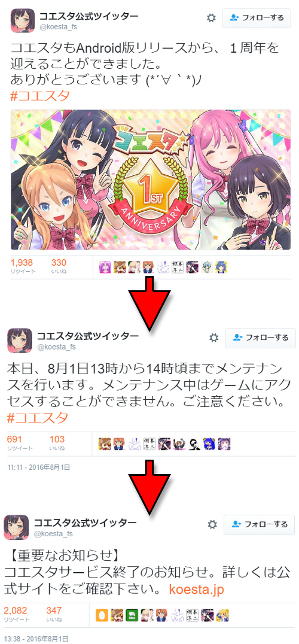View the 2,082 retweets on last tweet
The width and height of the screenshot is (299, 644).
click(16, 615)
